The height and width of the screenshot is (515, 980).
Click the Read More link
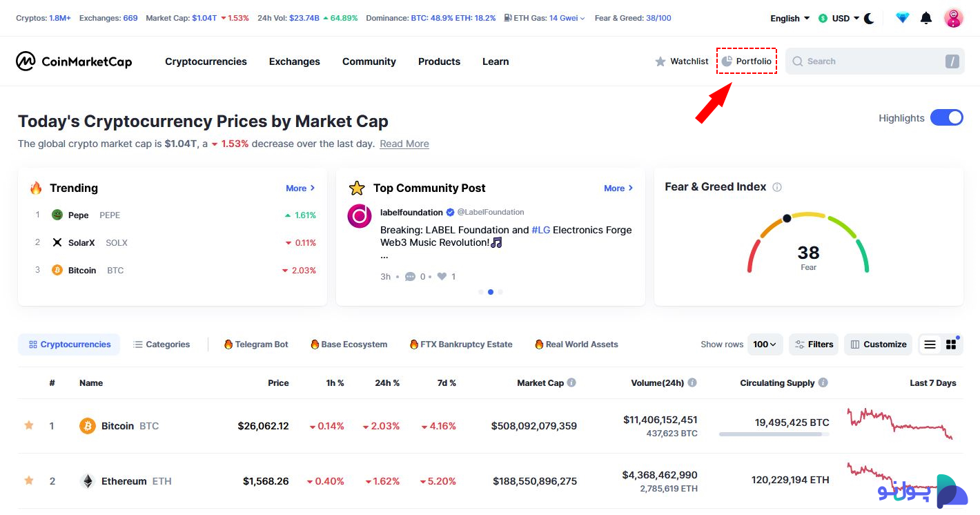click(x=404, y=144)
